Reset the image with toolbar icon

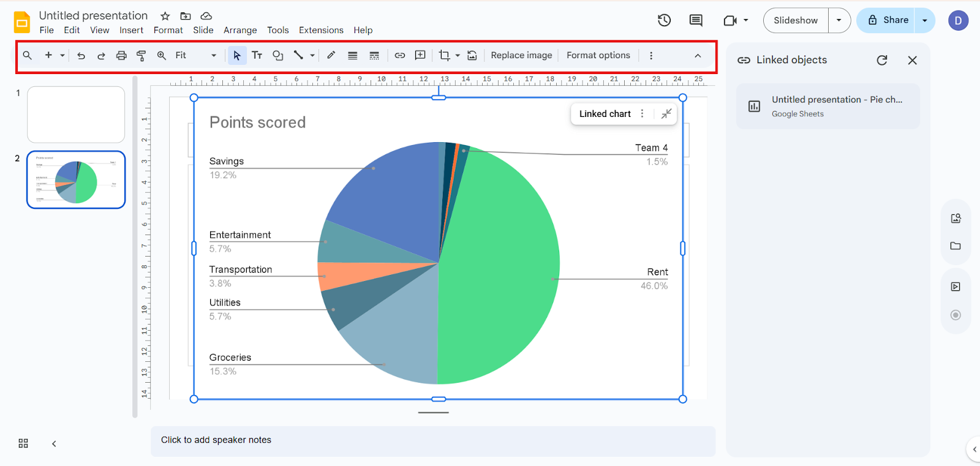[x=472, y=56]
